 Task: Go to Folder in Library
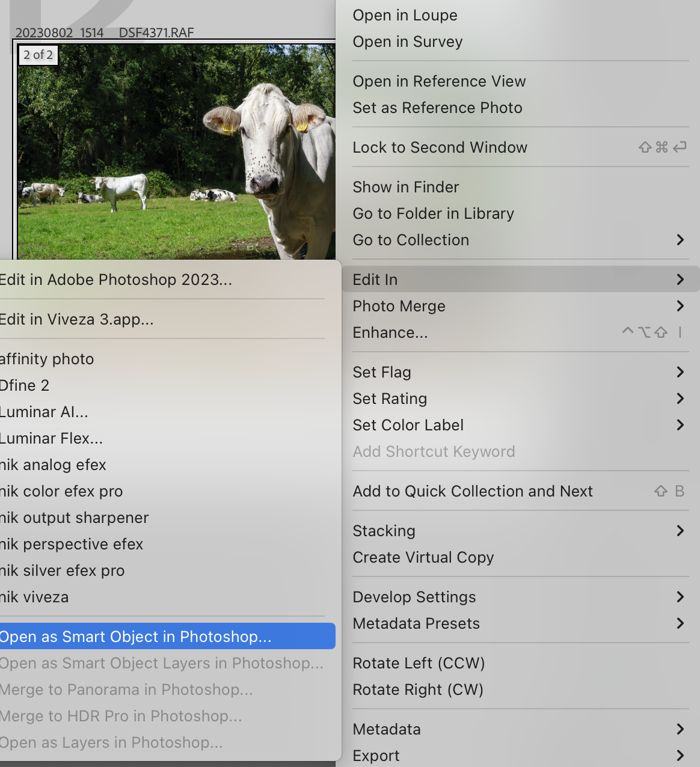pos(433,213)
